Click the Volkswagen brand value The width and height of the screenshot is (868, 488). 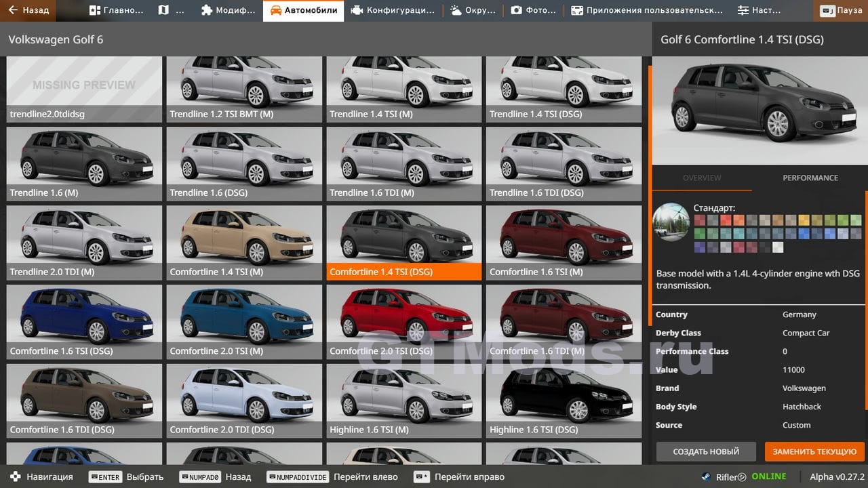(804, 388)
